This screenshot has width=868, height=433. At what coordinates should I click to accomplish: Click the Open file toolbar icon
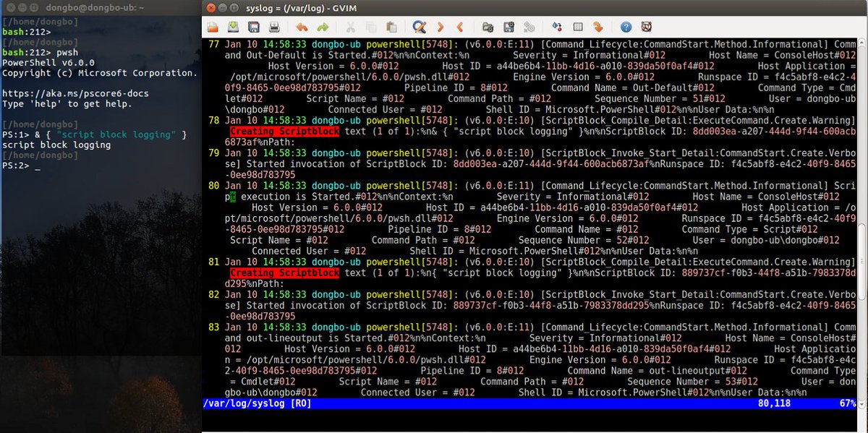click(x=213, y=27)
